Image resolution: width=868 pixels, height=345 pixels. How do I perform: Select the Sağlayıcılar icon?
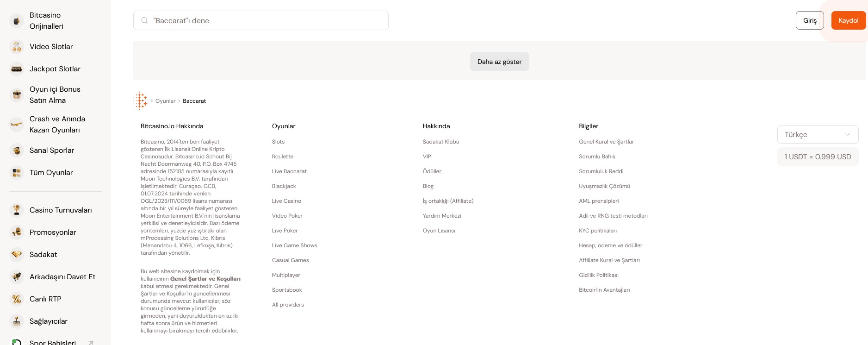tap(17, 321)
